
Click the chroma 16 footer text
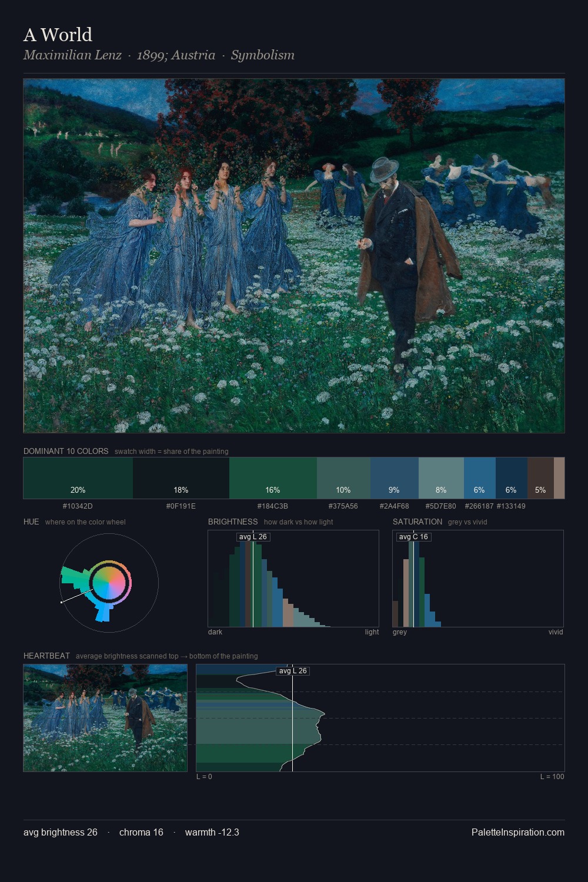141,832
